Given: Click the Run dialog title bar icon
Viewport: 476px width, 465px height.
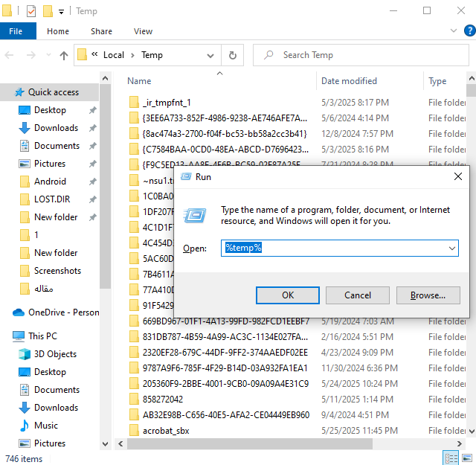Looking at the screenshot, I should pos(186,176).
